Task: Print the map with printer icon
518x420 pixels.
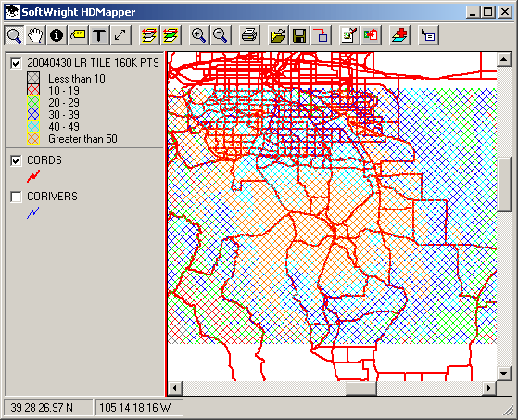Action: click(248, 35)
